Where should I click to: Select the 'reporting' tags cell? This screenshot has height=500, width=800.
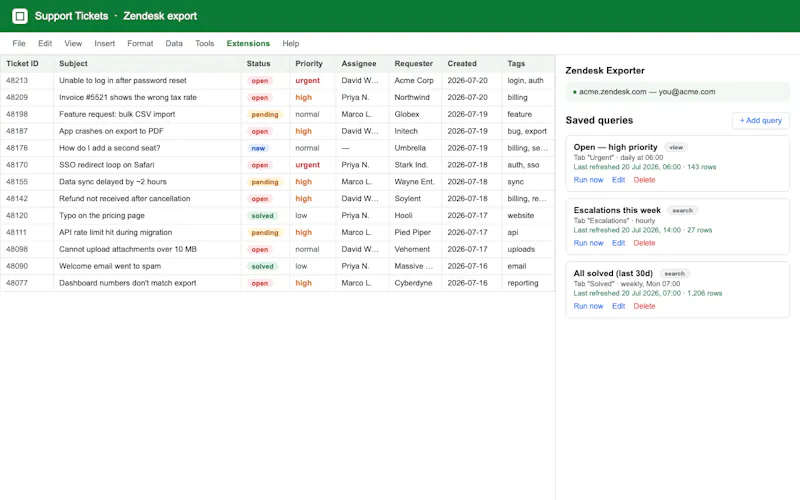(x=528, y=283)
